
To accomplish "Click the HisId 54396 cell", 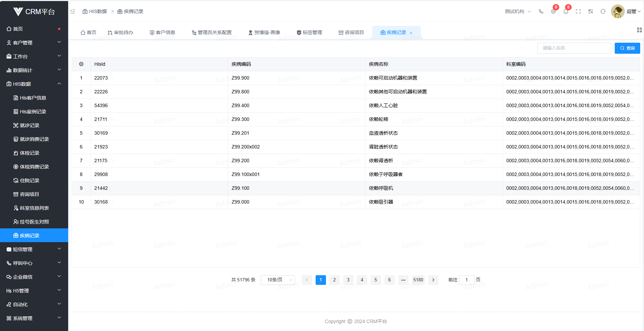I will [159, 105].
